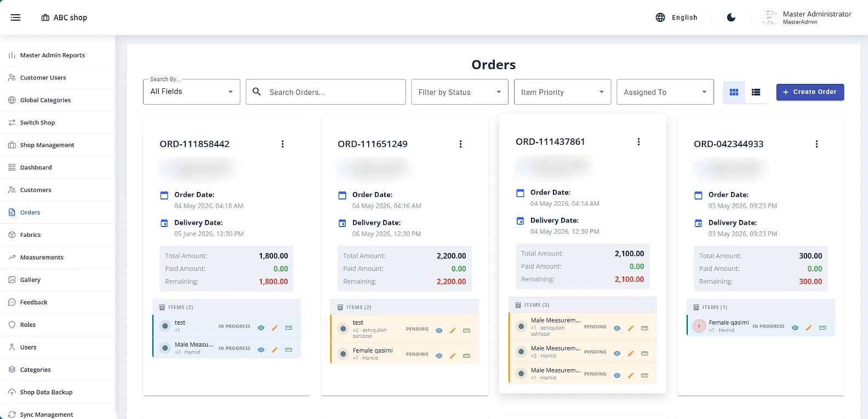Image resolution: width=868 pixels, height=419 pixels.
Task: Open the hamburger navigation menu
Action: tap(15, 18)
